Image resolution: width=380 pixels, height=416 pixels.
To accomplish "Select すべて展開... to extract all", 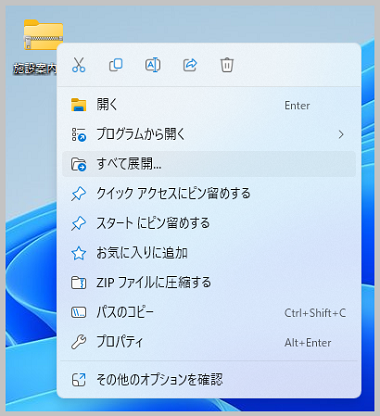I will pos(209,164).
